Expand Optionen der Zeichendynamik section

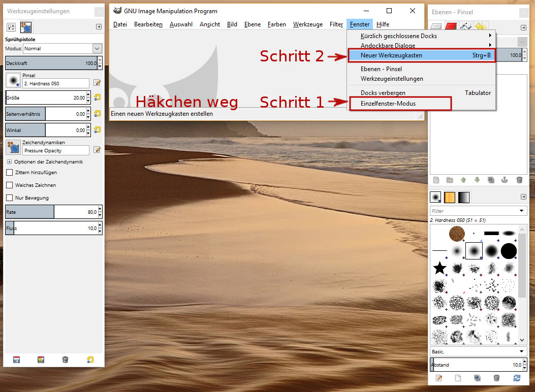click(x=9, y=162)
